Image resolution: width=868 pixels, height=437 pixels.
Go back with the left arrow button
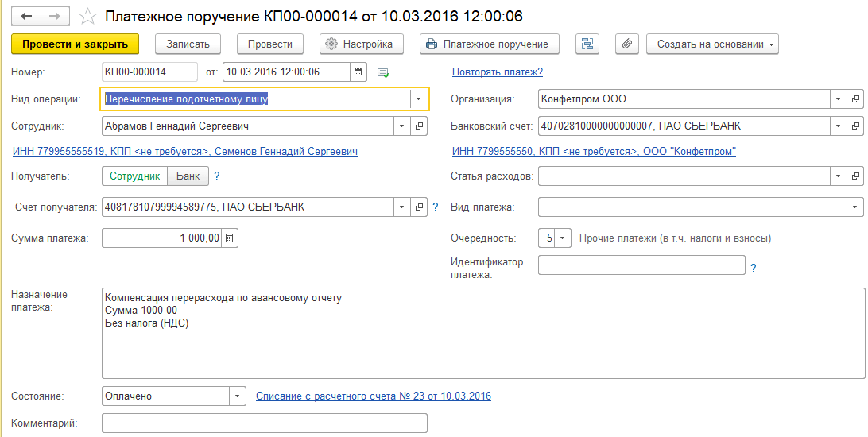(26, 16)
